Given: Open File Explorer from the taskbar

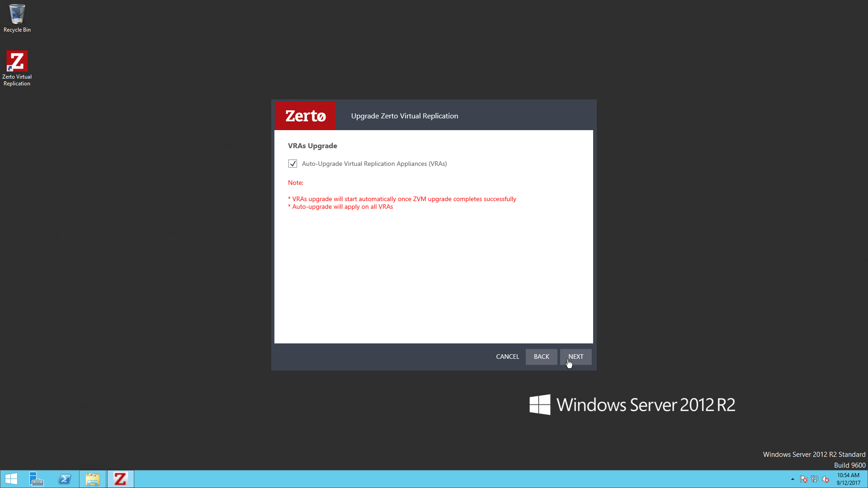Looking at the screenshot, I should pyautogui.click(x=93, y=479).
